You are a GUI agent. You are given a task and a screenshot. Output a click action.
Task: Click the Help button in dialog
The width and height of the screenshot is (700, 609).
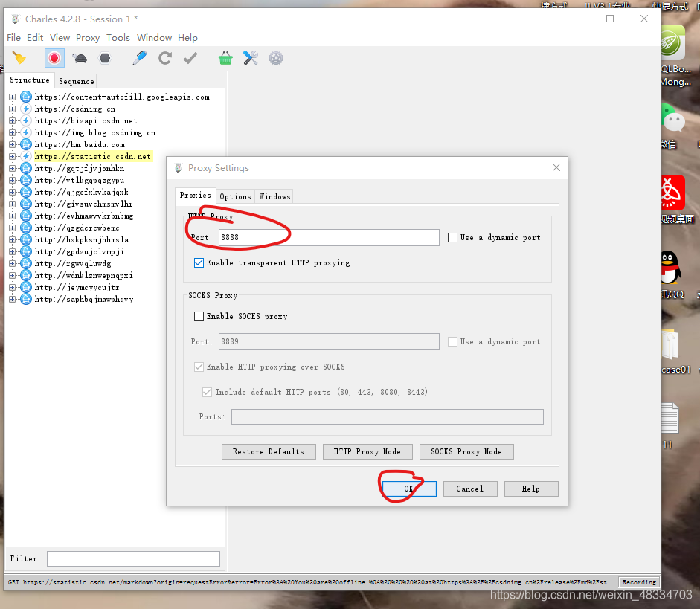pyautogui.click(x=531, y=489)
